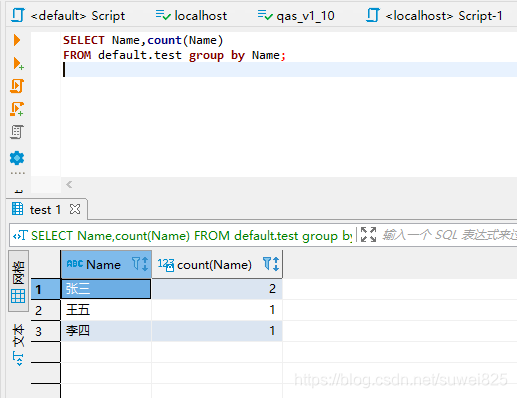Open the qas_v1_10 tab
Image resolution: width=517 pixels, height=398 pixels.
[x=296, y=15]
